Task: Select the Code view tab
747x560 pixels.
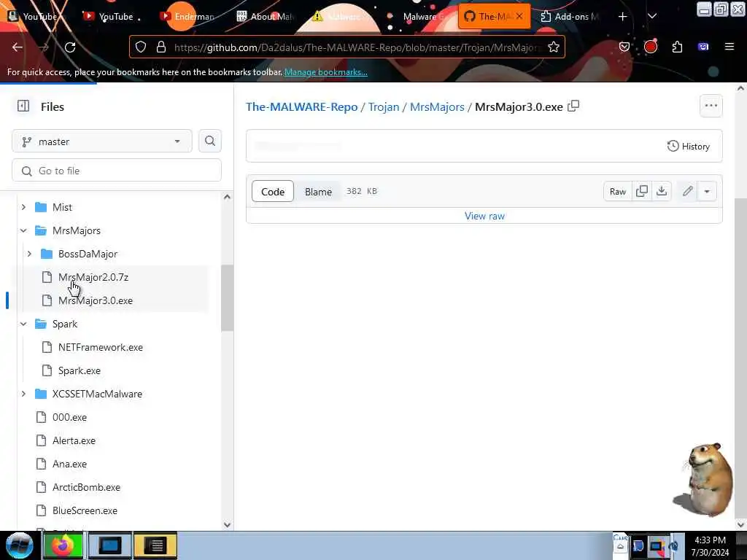Action: tap(273, 192)
